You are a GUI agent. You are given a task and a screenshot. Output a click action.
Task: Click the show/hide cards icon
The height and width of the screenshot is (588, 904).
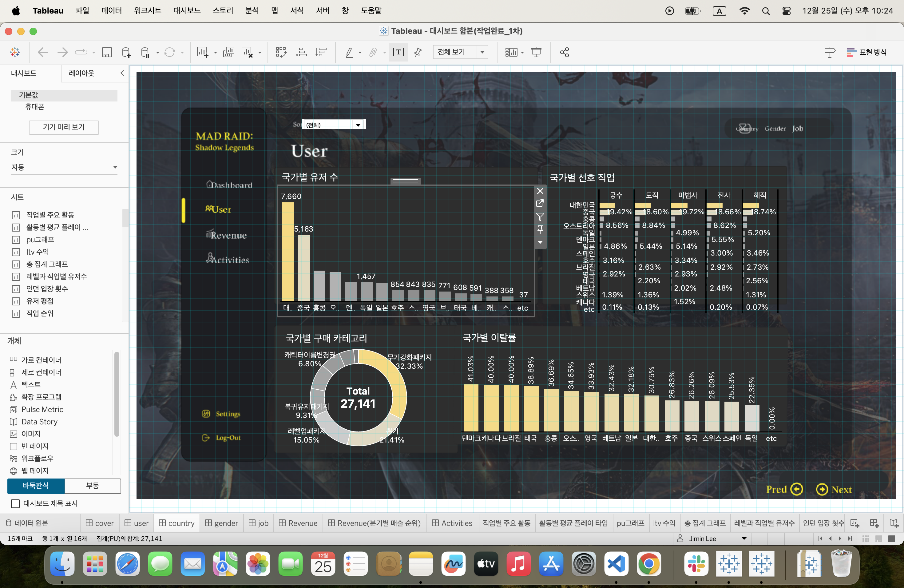click(511, 52)
